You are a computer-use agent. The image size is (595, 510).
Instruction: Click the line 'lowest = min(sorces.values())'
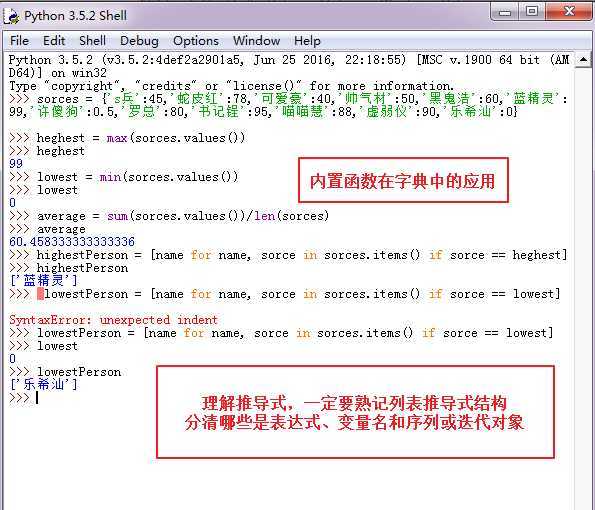coord(137,177)
